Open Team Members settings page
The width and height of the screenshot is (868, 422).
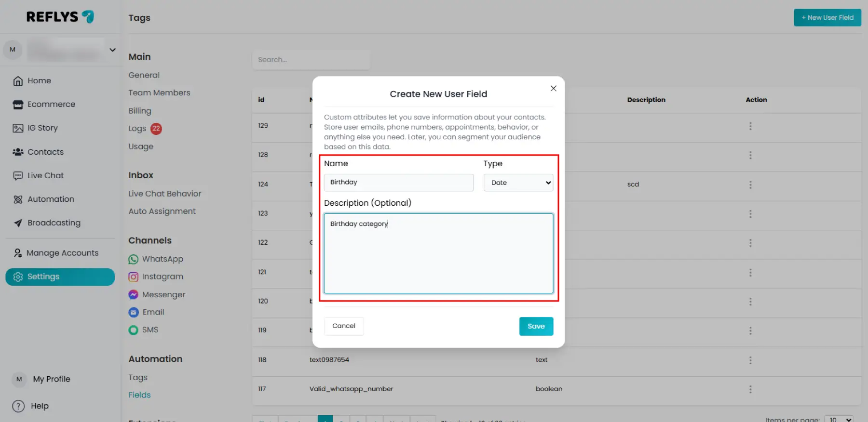159,92
